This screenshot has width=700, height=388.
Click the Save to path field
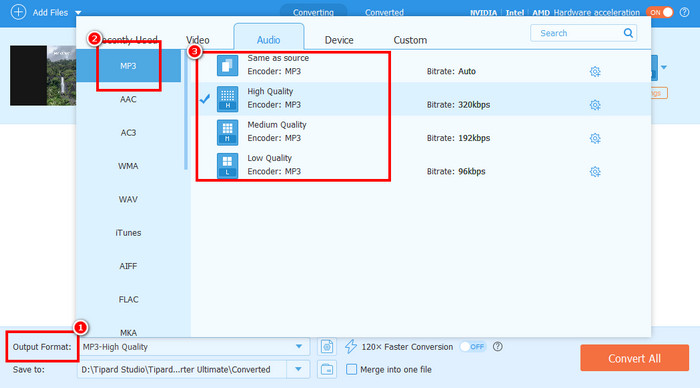pos(182,369)
